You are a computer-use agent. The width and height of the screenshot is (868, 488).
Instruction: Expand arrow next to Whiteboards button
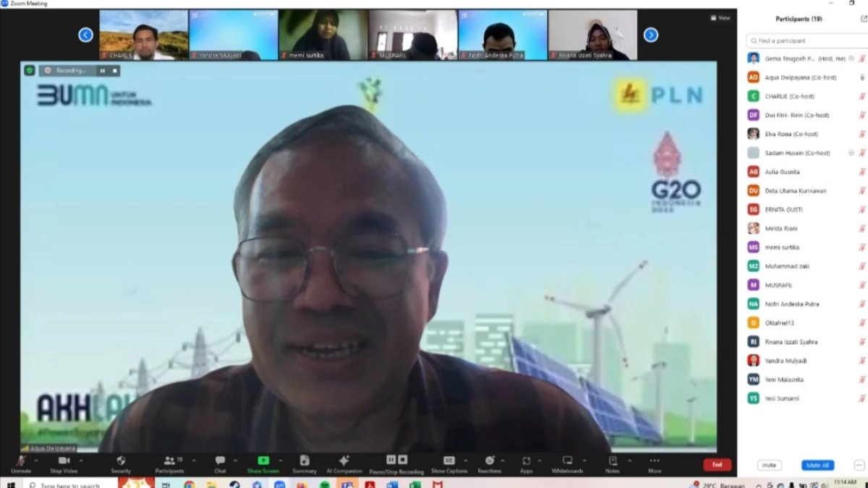[x=584, y=461]
